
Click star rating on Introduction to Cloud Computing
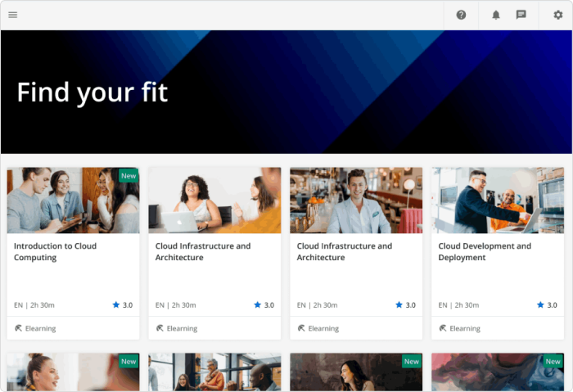click(116, 304)
